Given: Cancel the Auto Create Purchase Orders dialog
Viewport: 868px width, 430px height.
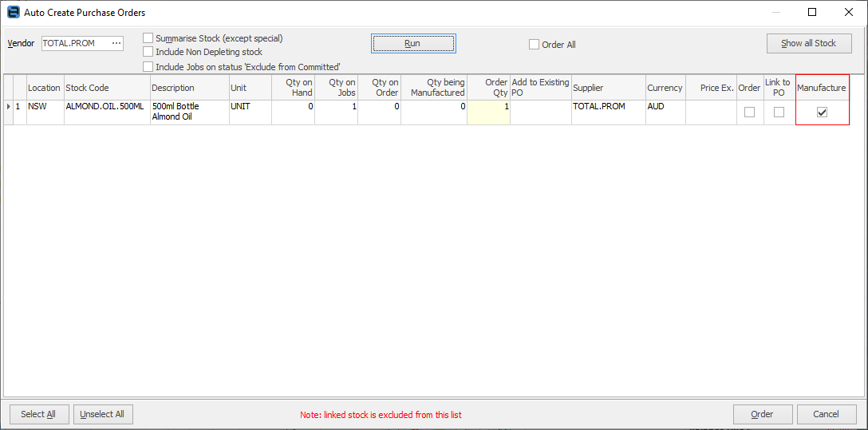Looking at the screenshot, I should coord(827,414).
